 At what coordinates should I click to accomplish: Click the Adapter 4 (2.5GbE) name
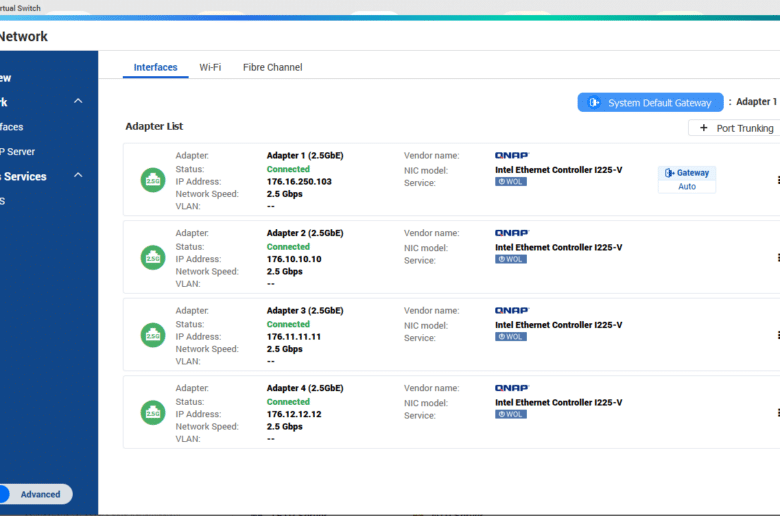305,388
